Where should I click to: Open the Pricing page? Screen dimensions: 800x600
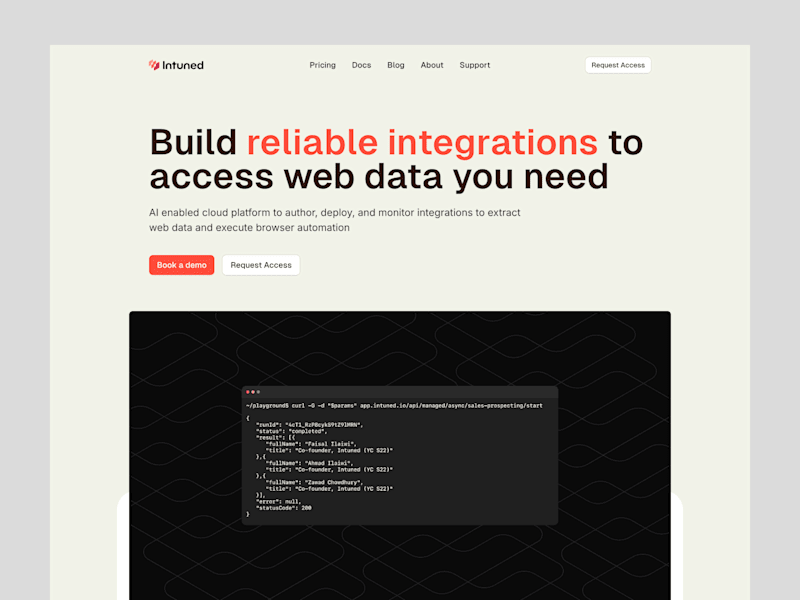tap(322, 65)
